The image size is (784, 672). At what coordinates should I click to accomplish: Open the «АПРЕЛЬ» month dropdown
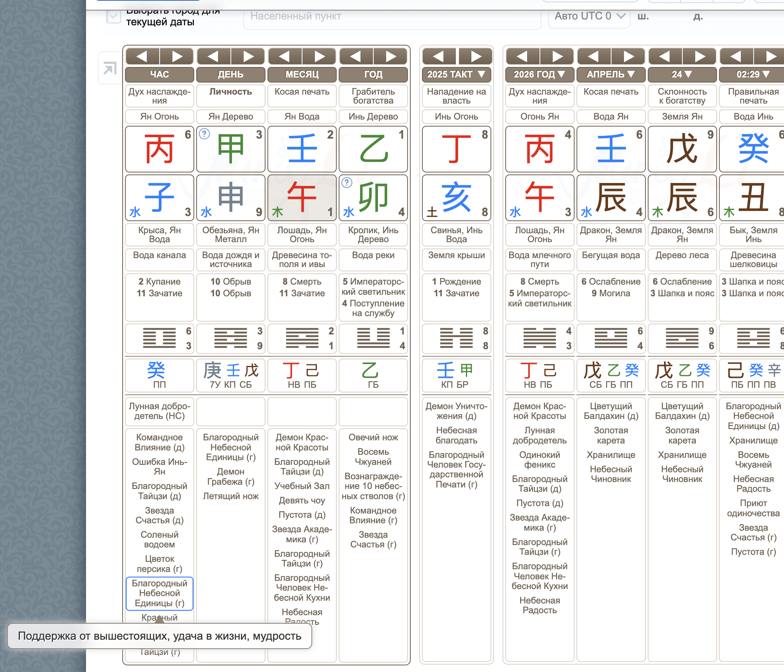coord(610,74)
